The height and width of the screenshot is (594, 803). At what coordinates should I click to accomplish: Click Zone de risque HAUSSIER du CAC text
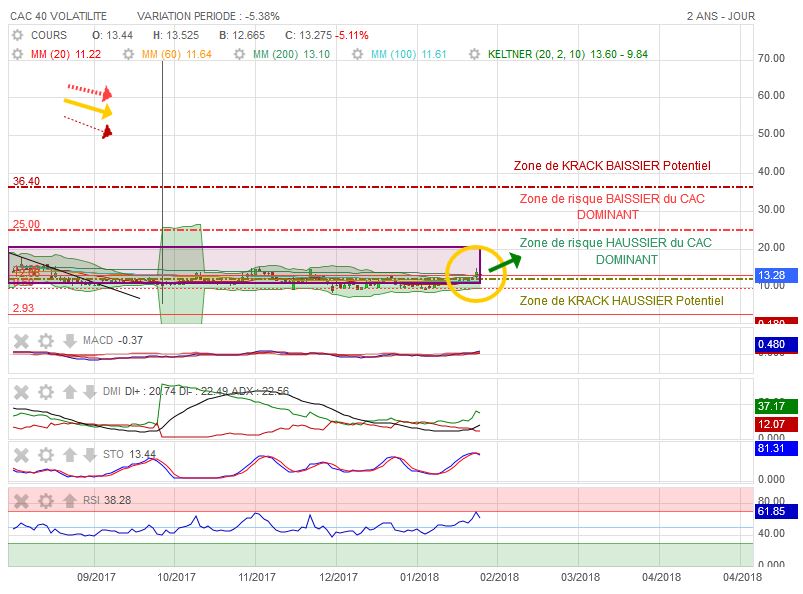tap(616, 243)
